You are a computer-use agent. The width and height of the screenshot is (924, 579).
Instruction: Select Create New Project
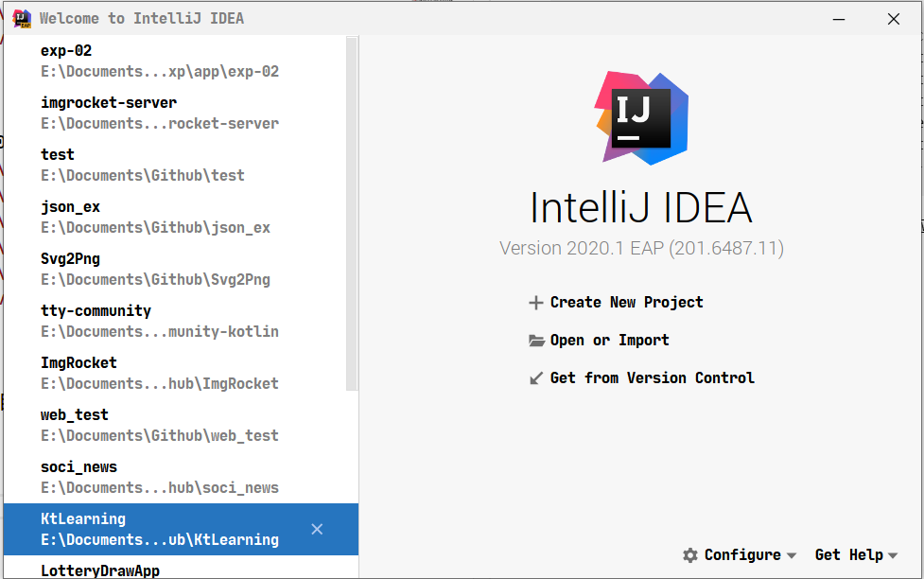click(626, 303)
